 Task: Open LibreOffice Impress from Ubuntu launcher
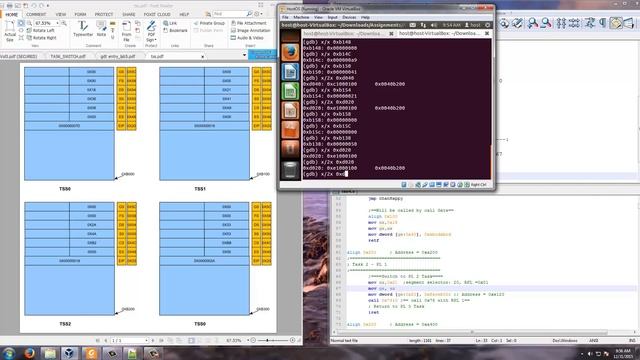[x=290, y=111]
